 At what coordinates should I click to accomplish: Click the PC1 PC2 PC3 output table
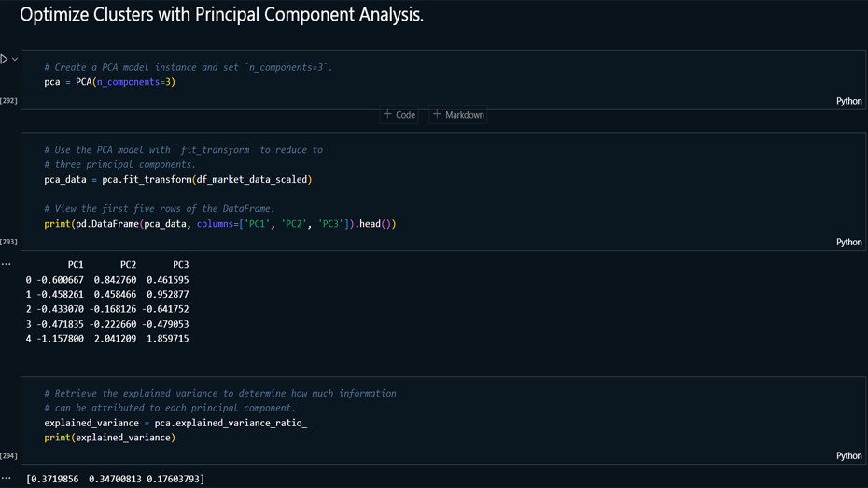click(107, 301)
